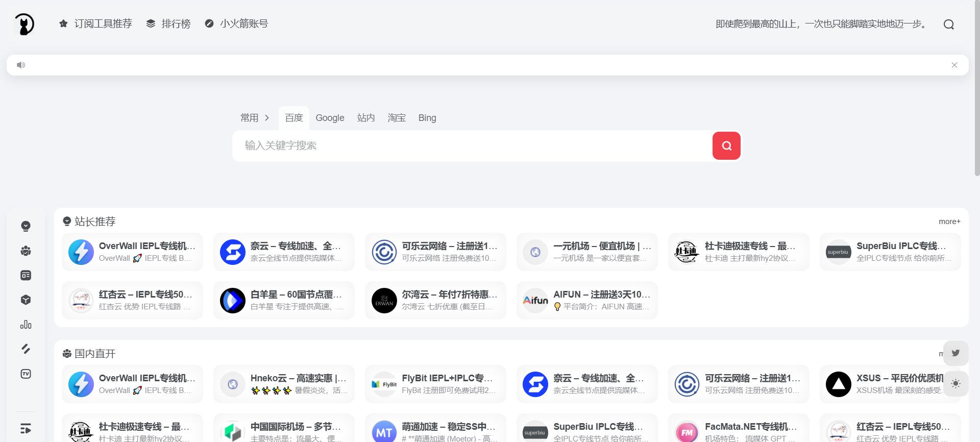Expand the sidebar menu at bottom left

[26, 429]
